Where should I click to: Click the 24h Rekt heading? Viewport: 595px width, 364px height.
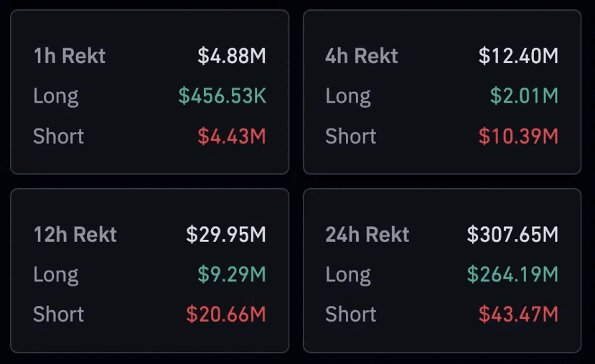(367, 234)
